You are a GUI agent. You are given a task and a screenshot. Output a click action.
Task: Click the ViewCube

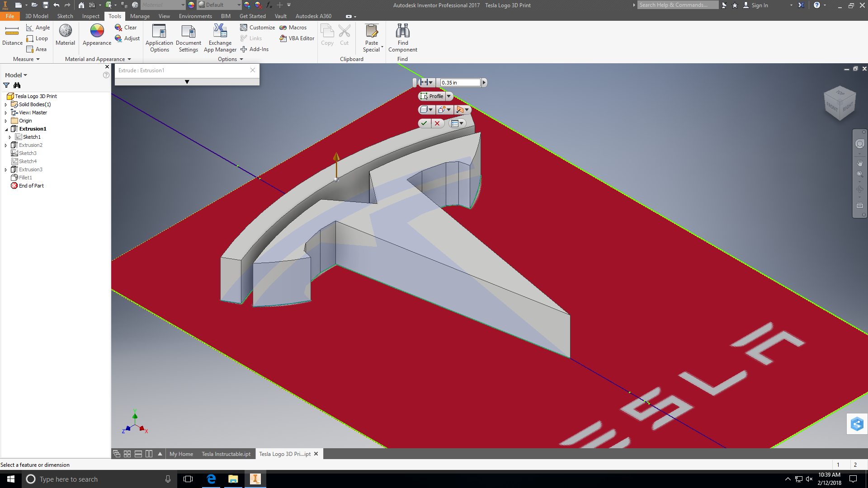(840, 103)
